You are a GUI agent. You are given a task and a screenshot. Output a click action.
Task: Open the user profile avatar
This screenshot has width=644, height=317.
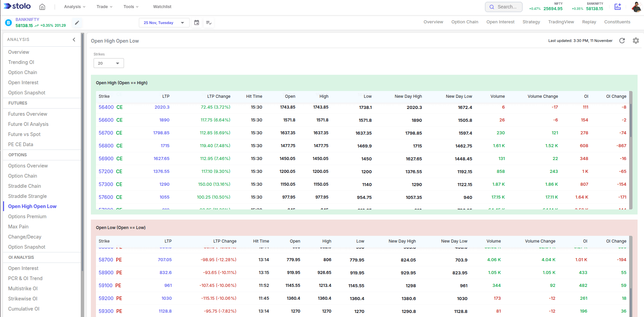[636, 7]
